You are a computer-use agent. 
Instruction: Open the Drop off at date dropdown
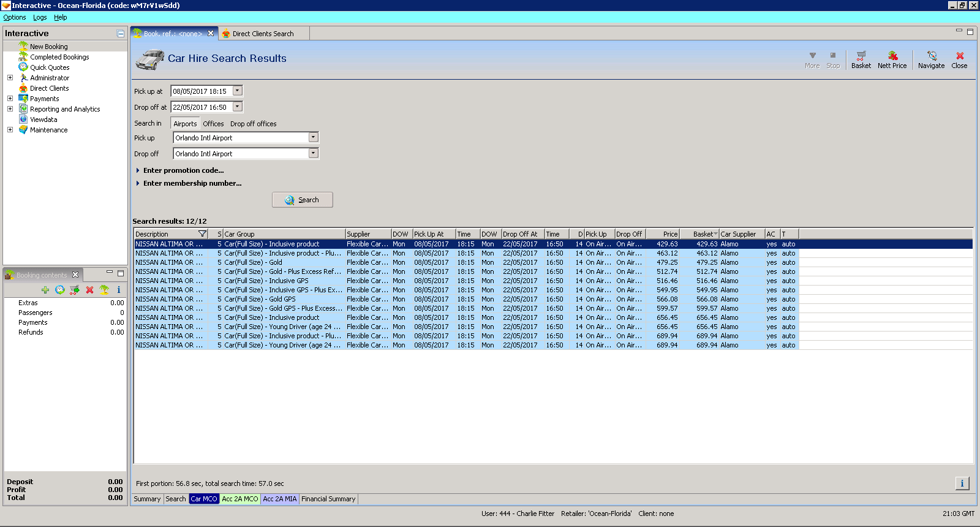point(238,107)
